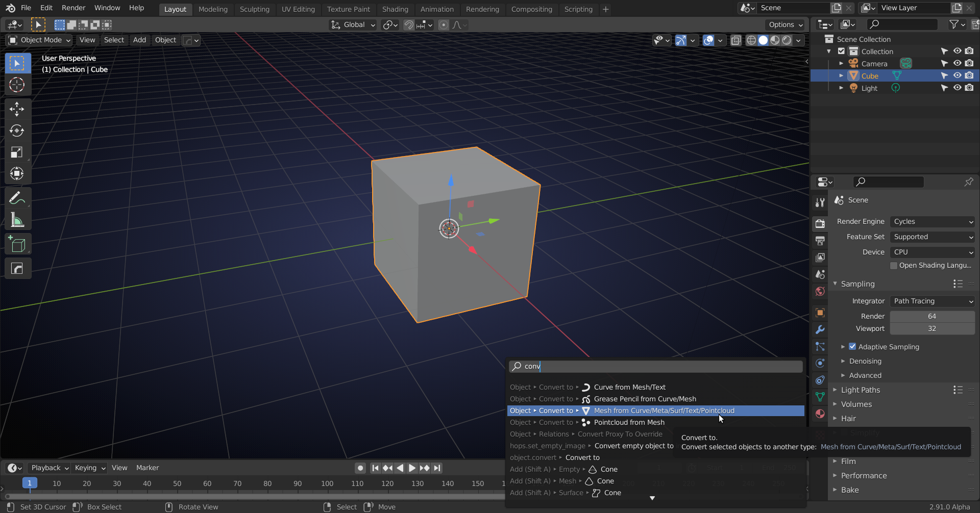The width and height of the screenshot is (980, 513).
Task: Disable Light in renders via camera icon
Action: 969,88
